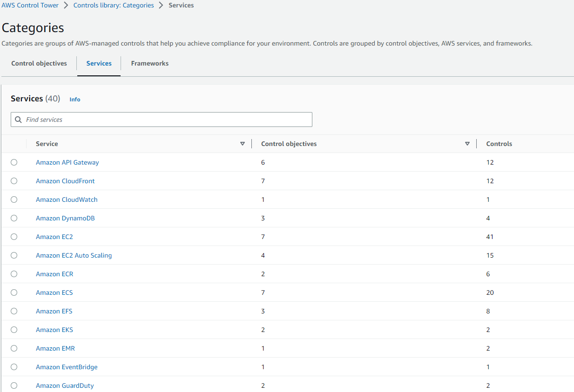574x392 pixels.
Task: Select the Amazon CloudFront radio button
Action: [x=14, y=181]
